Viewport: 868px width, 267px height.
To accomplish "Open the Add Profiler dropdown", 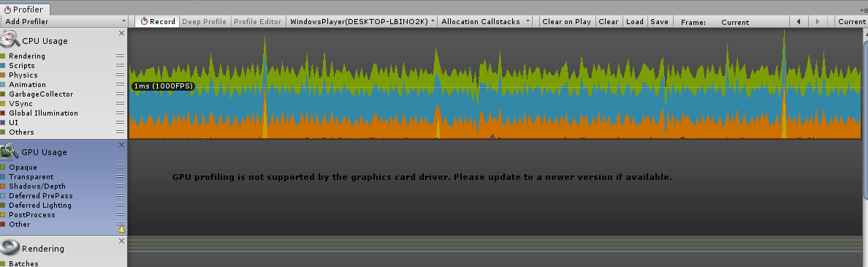I will click(64, 22).
